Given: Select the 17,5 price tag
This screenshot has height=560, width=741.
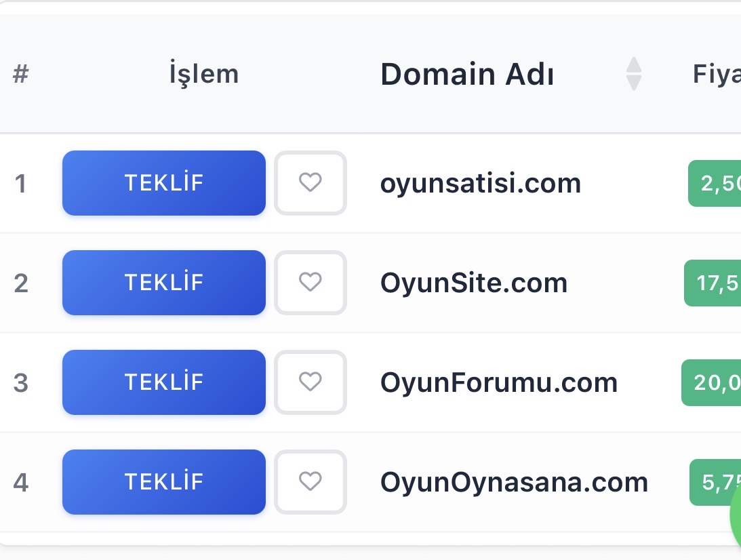Looking at the screenshot, I should (x=713, y=283).
